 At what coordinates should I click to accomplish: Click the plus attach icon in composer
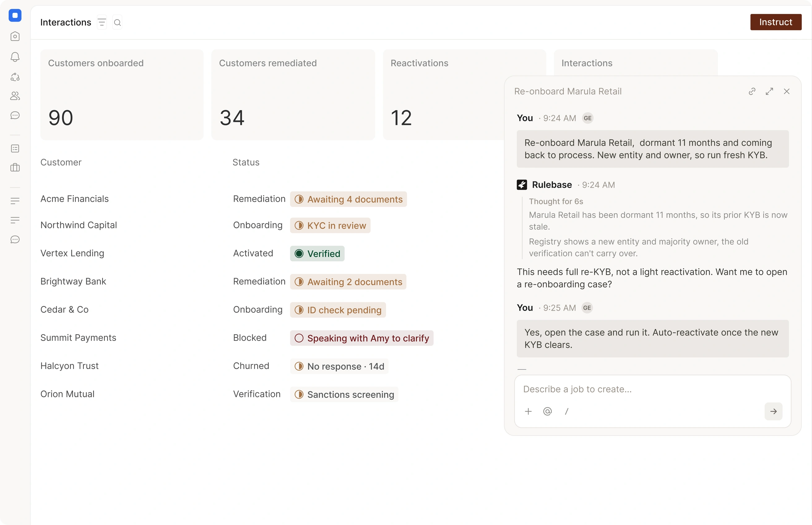click(x=528, y=411)
